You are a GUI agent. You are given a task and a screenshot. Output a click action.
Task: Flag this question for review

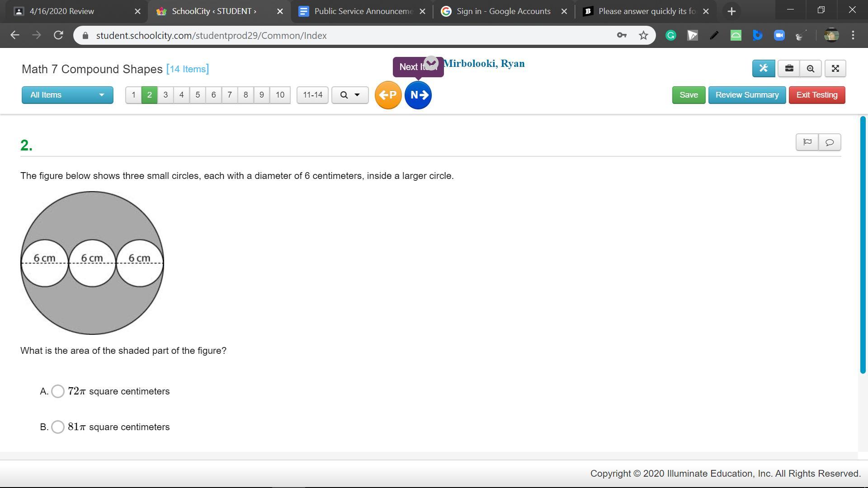(807, 142)
